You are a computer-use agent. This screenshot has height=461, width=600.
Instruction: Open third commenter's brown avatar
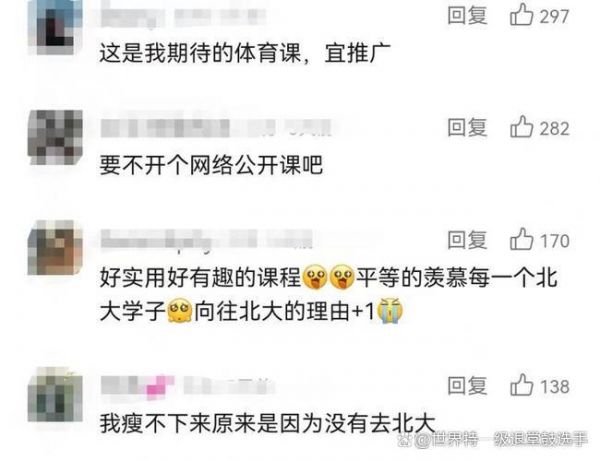[x=55, y=248]
